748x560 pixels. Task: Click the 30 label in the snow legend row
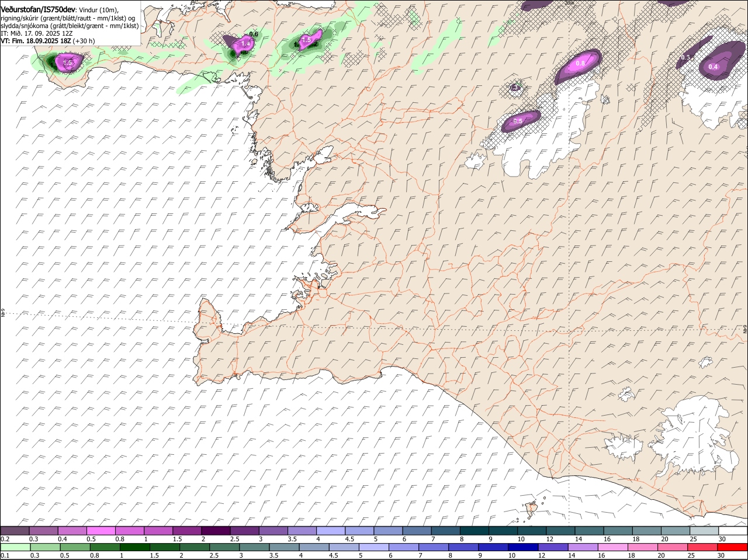(722, 538)
